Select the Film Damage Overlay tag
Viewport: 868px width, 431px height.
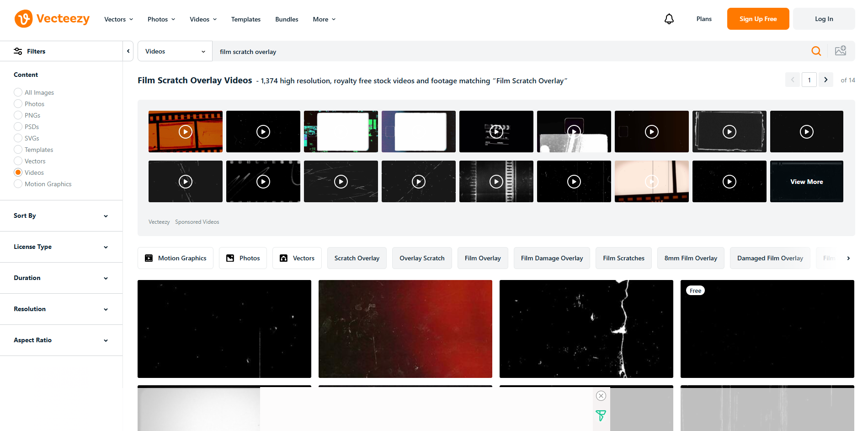552,258
